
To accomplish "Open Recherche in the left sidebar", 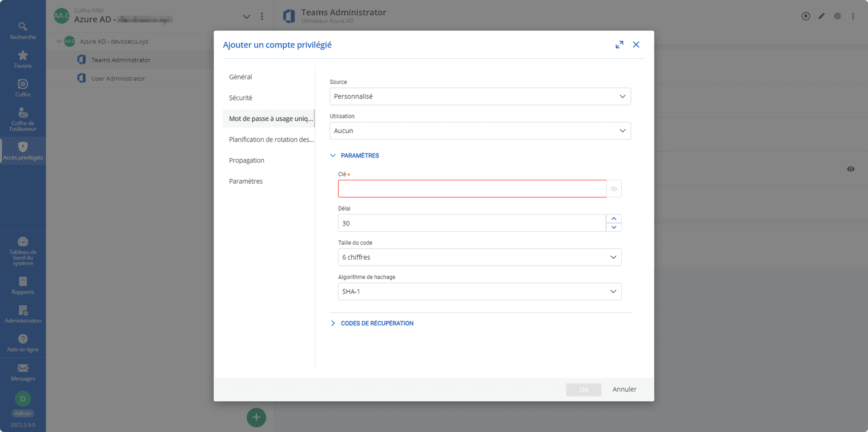I will [23, 31].
